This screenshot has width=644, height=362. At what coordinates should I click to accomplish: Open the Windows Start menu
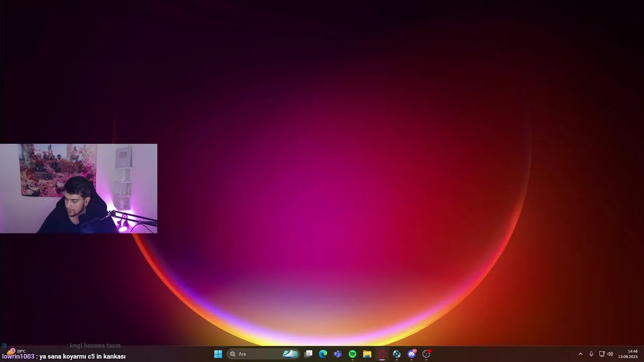(218, 354)
